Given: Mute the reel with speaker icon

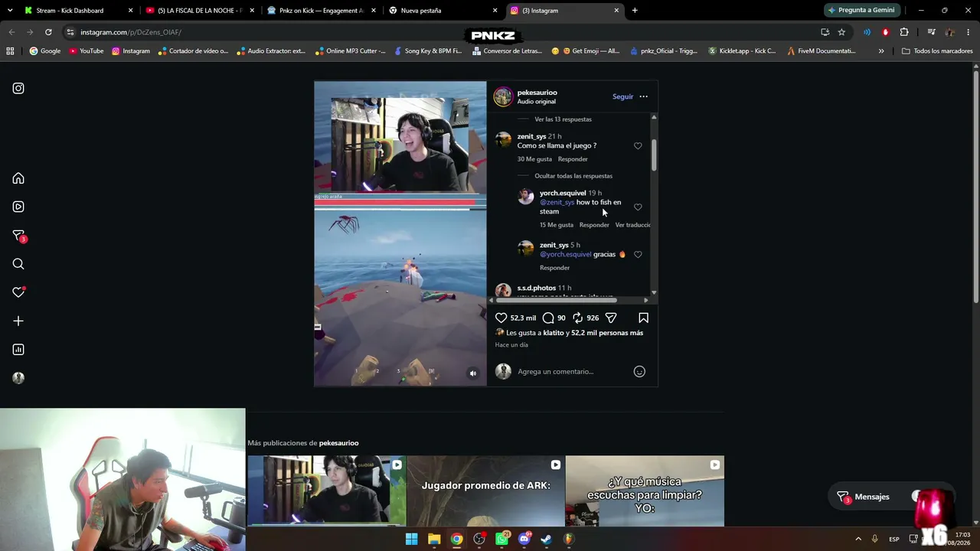Looking at the screenshot, I should tap(473, 373).
